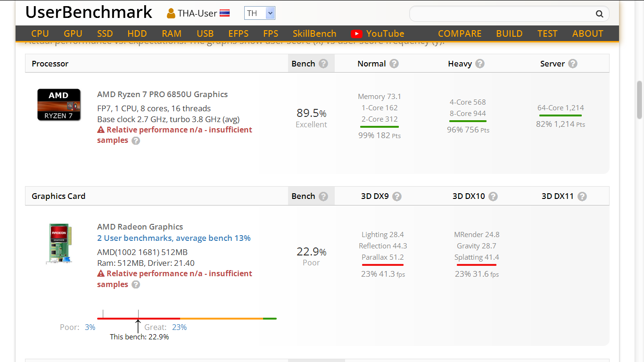
Task: Click help icon next to Processor Bench
Action: (x=323, y=64)
